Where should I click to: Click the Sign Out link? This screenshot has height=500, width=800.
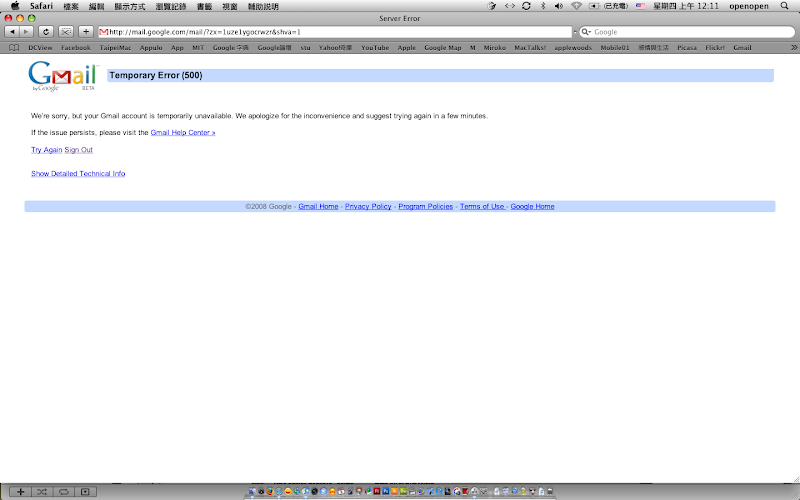point(79,149)
